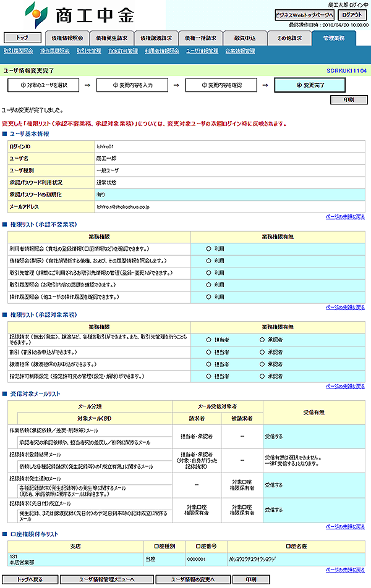The image size is (371, 588).
Task: Return with the トップへ戻る button
Action: 30,580
